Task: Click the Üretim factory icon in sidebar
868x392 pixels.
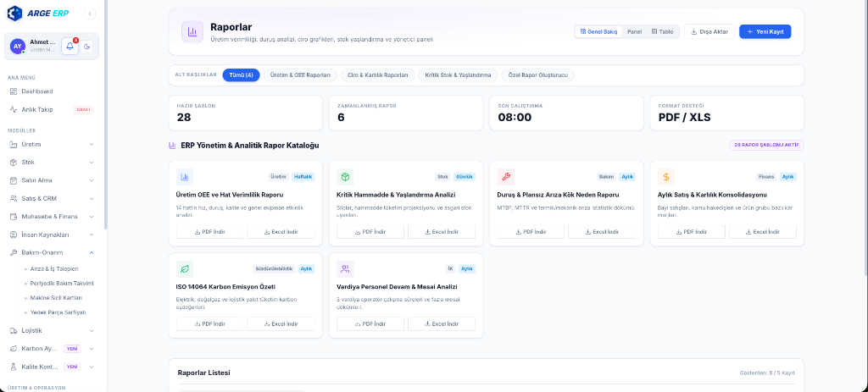Action: [14, 144]
